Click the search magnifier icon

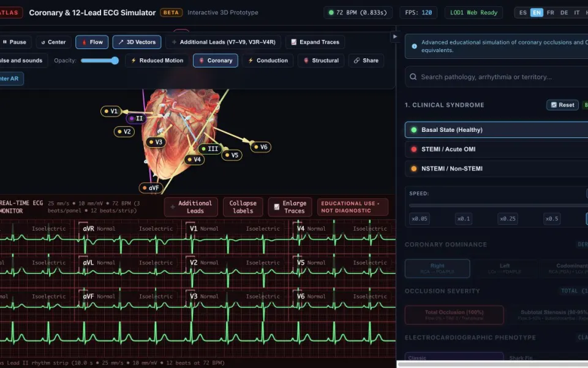(413, 77)
